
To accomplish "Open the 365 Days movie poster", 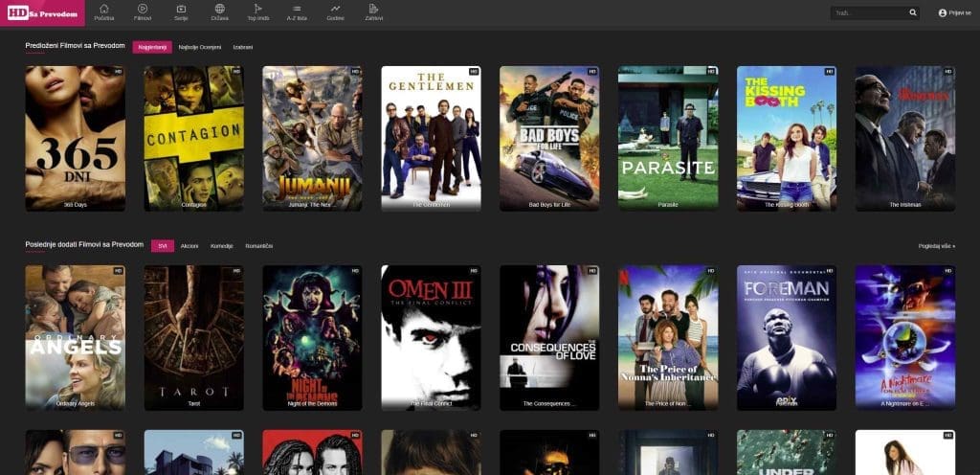I will coord(75,139).
